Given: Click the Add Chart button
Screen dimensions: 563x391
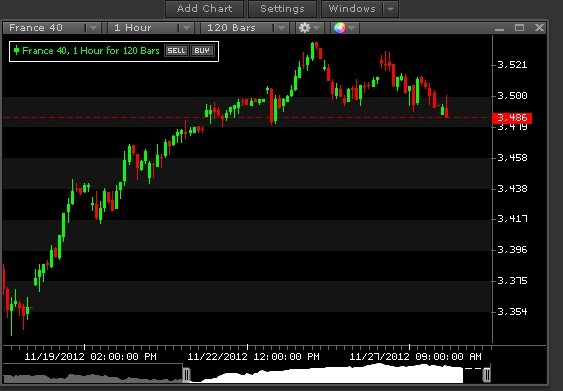Looking at the screenshot, I should coord(204,9).
